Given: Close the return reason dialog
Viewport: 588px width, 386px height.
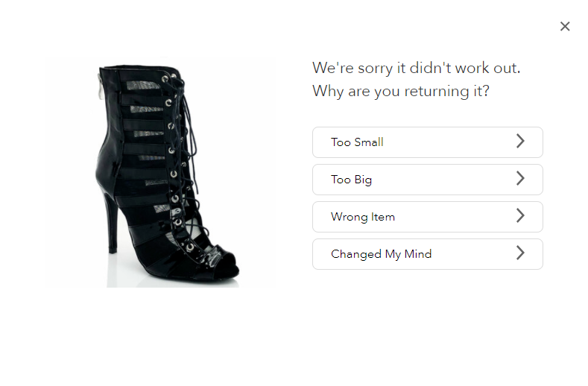Looking at the screenshot, I should pyautogui.click(x=565, y=26).
